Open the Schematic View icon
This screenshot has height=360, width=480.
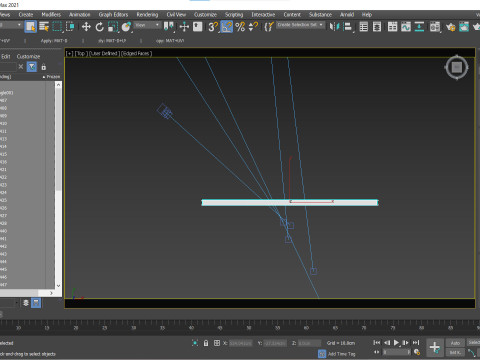tap(419, 27)
